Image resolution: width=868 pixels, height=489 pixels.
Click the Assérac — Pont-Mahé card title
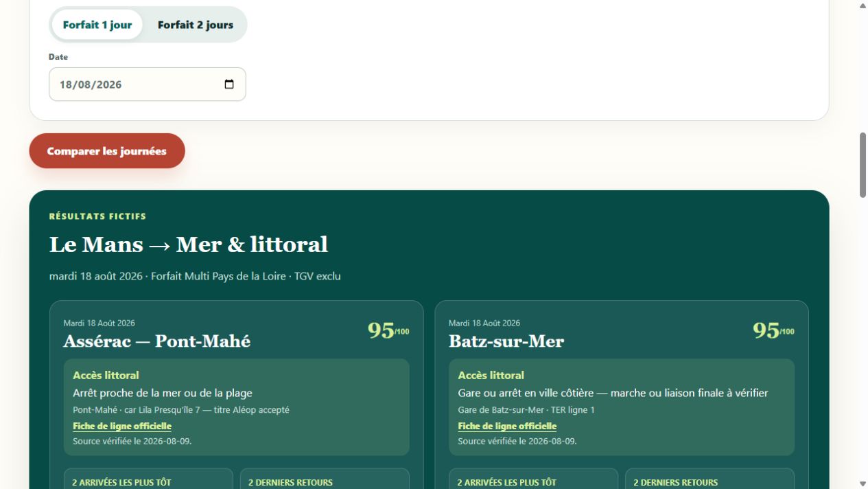coord(157,341)
